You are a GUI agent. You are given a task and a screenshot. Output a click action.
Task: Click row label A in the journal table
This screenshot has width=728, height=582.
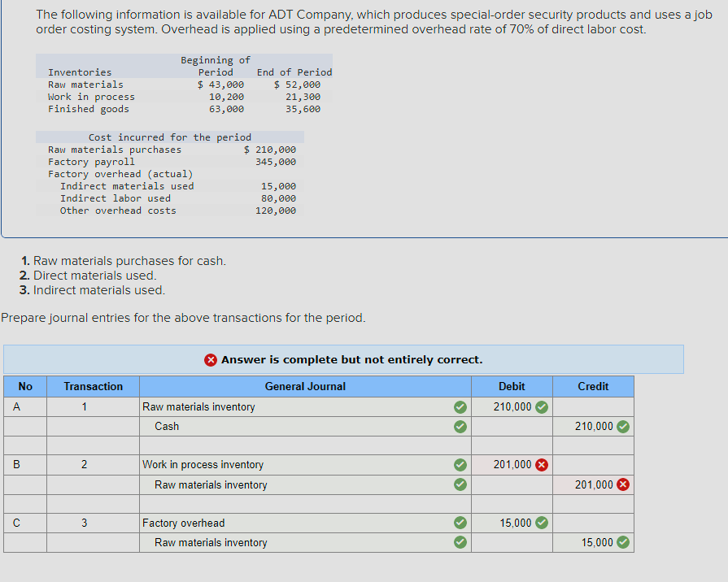[x=17, y=406]
